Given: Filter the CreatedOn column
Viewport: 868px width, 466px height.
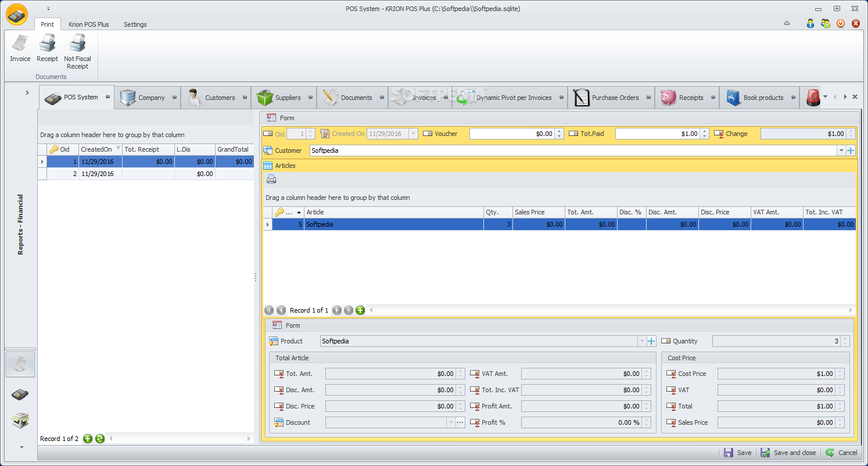Looking at the screenshot, I should (118, 149).
